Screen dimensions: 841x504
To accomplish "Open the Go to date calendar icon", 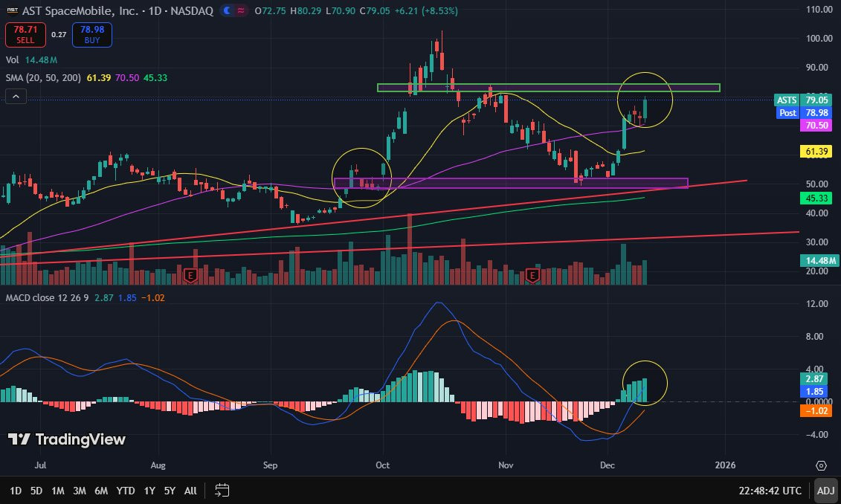I will pos(222,490).
